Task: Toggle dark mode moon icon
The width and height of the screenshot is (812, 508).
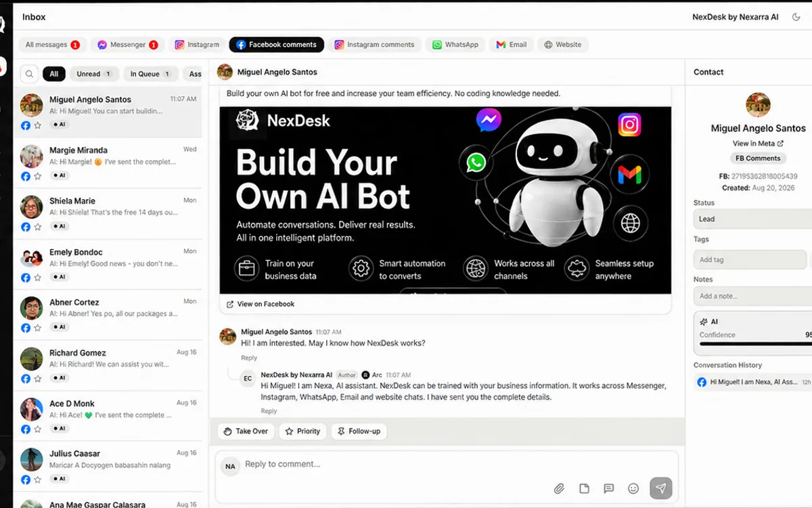Action: (796, 17)
